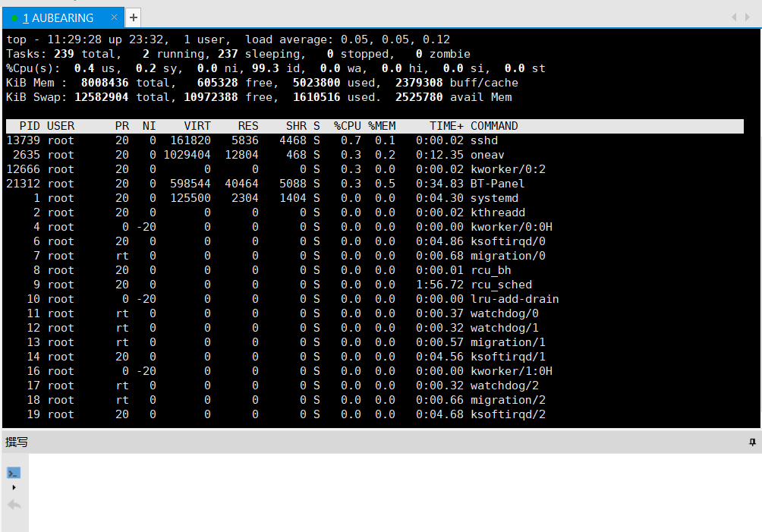Click the BT-Panel process row

374,184
